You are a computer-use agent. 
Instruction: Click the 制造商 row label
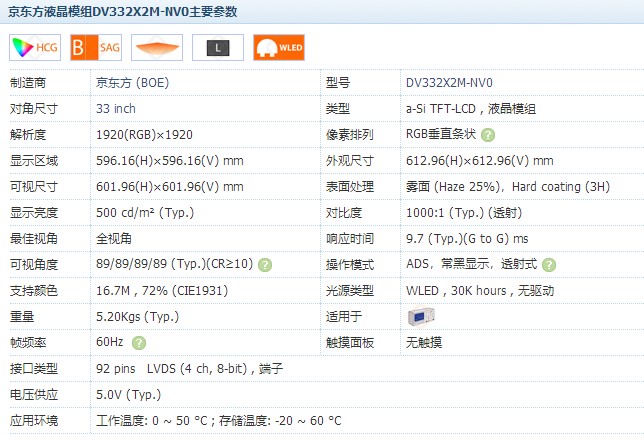(28, 83)
